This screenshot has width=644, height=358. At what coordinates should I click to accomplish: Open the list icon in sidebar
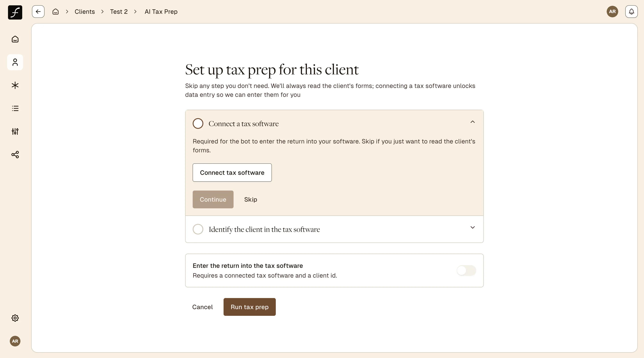click(x=15, y=108)
